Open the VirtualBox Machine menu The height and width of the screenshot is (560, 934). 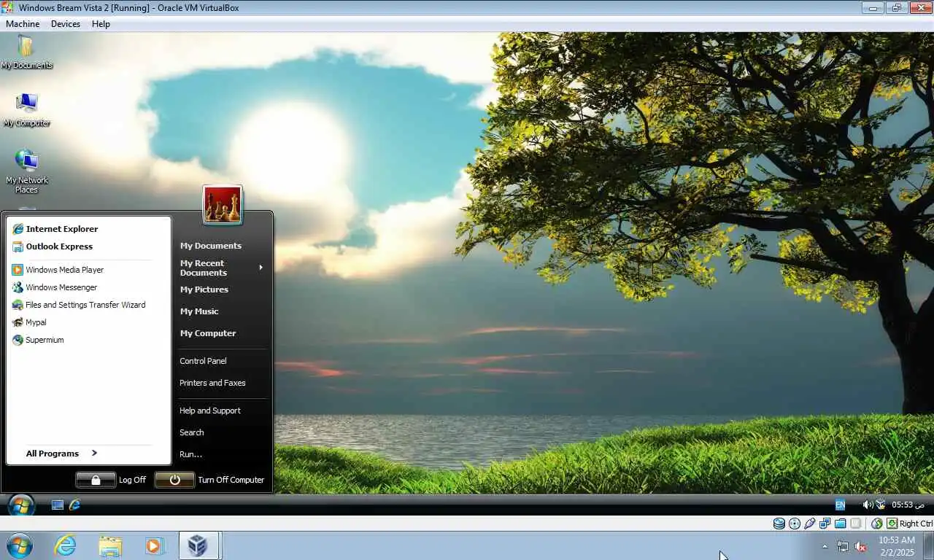pos(23,24)
